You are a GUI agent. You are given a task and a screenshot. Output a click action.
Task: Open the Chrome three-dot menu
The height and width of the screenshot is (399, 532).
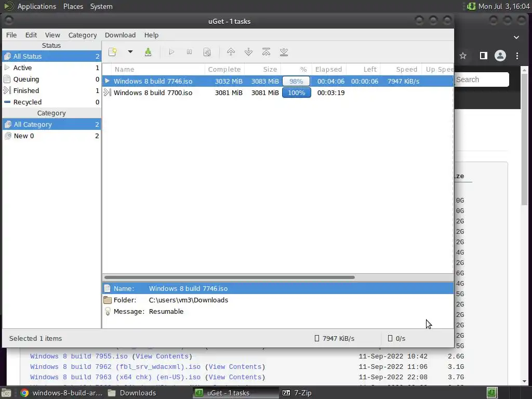(x=517, y=56)
